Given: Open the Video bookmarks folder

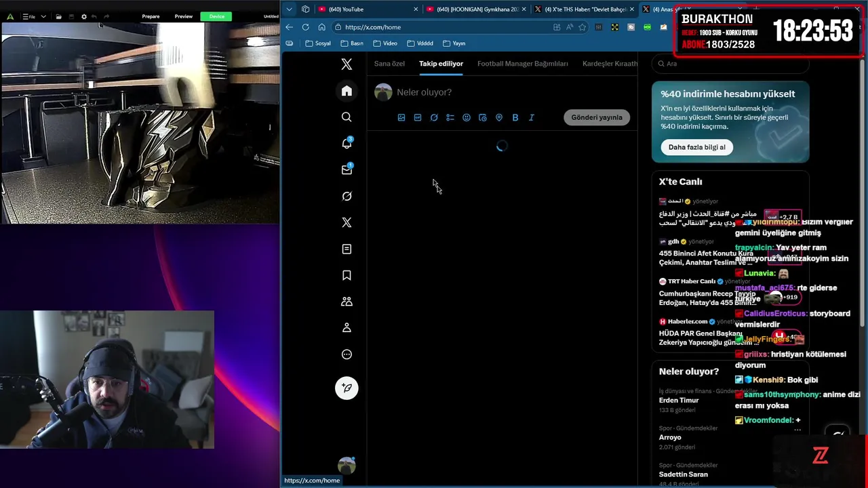Looking at the screenshot, I should [x=385, y=43].
